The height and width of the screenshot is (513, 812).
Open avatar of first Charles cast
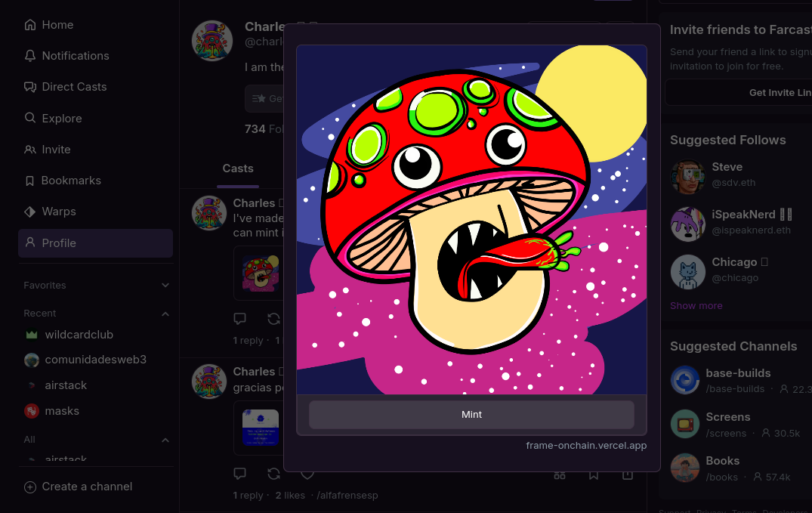[x=209, y=213]
